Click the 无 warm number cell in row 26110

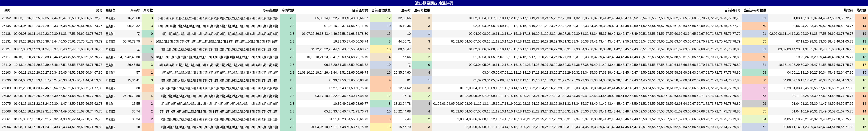point(409,65)
